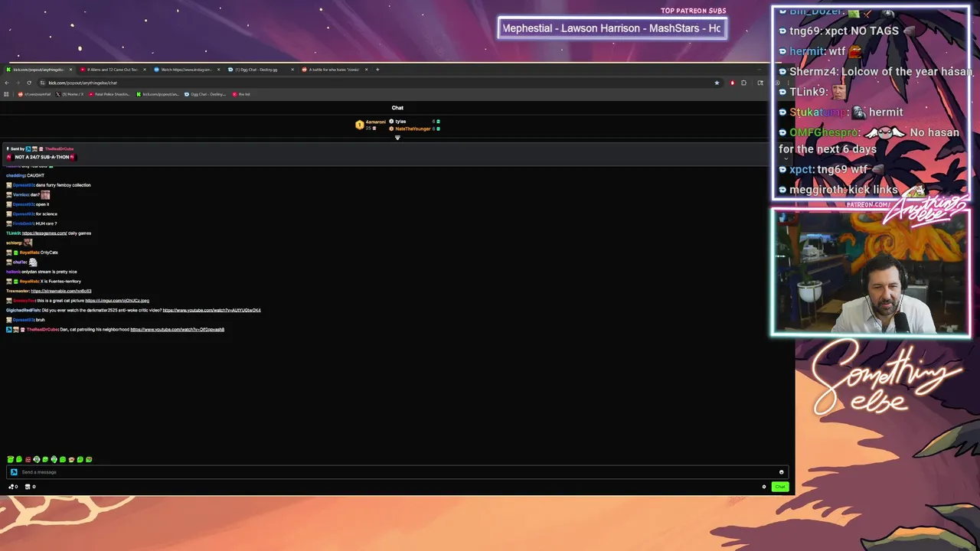Open the browser extensions icon in toolbar
Image resolution: width=980 pixels, height=551 pixels.
pos(743,83)
